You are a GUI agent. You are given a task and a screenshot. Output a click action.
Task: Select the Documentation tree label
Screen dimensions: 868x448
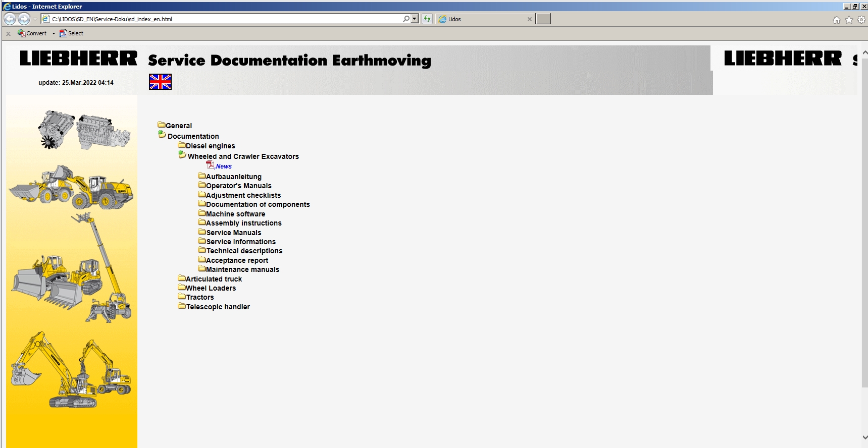click(x=193, y=136)
